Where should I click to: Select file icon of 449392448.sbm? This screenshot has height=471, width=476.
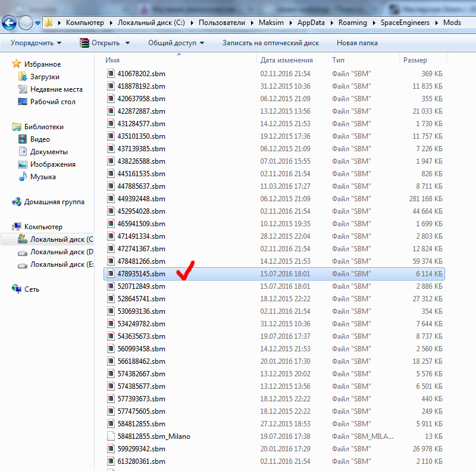coord(111,198)
